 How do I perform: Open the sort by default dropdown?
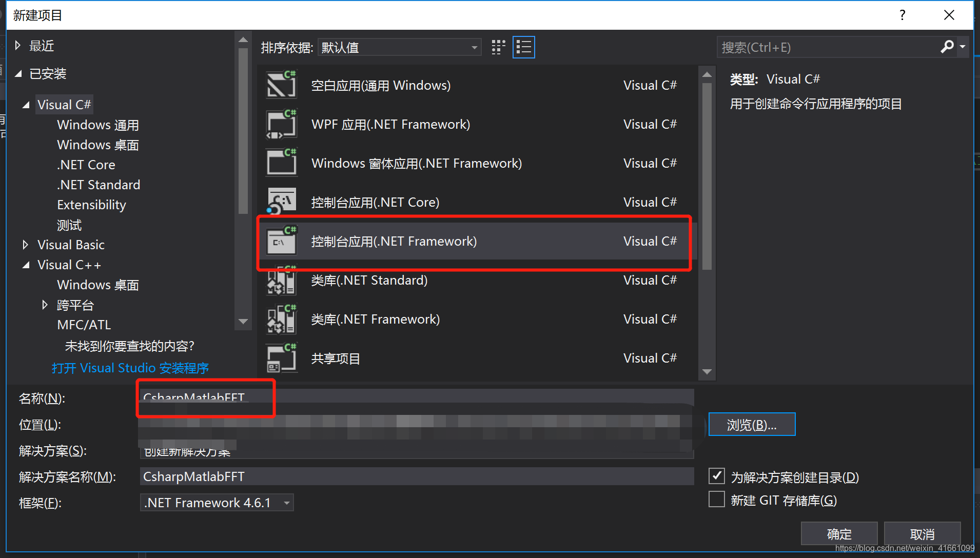(399, 48)
